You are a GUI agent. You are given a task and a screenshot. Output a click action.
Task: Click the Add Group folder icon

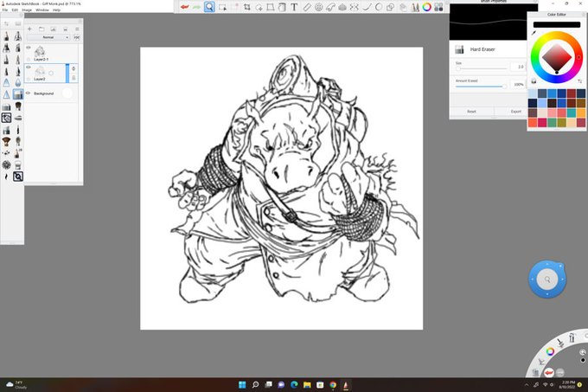(x=42, y=29)
